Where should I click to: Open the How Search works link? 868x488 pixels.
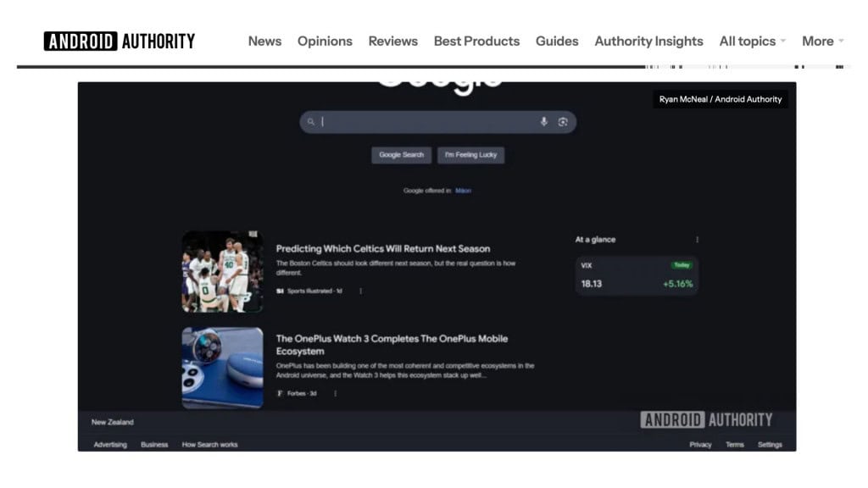coord(210,445)
